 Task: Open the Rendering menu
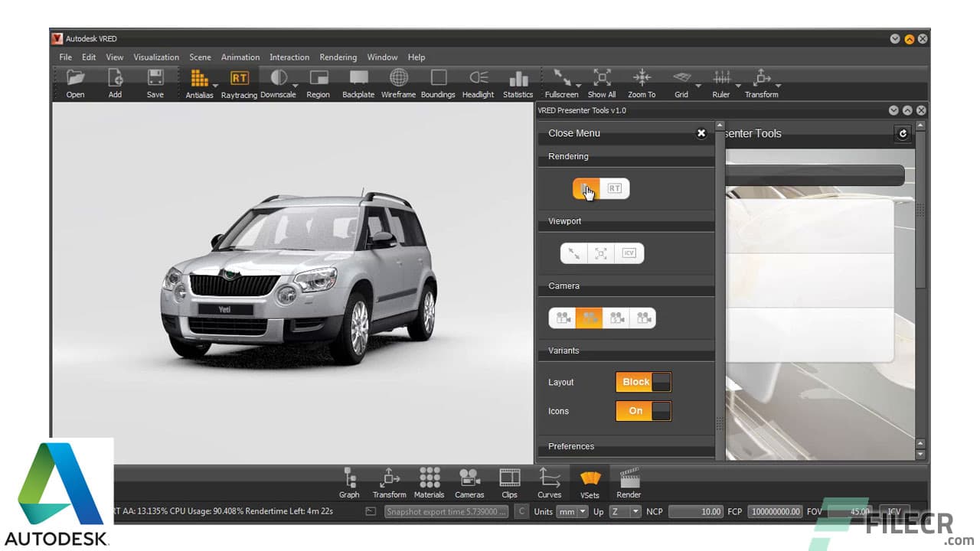point(338,57)
